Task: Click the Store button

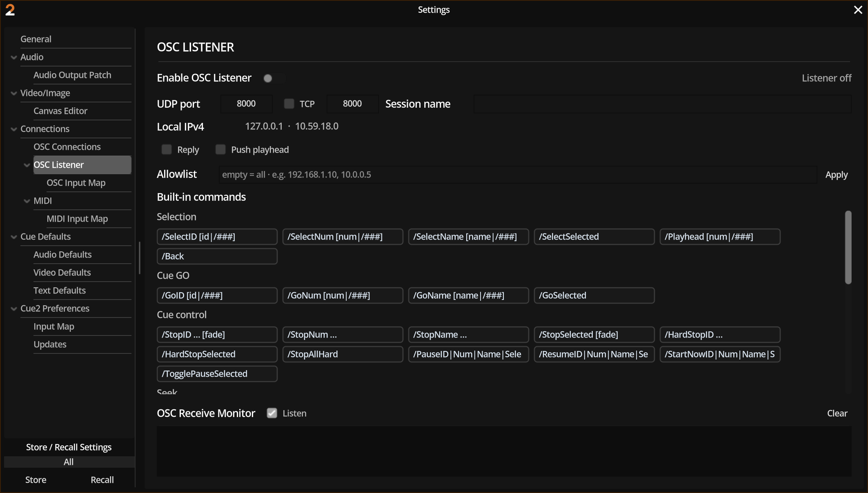Action: [x=36, y=480]
